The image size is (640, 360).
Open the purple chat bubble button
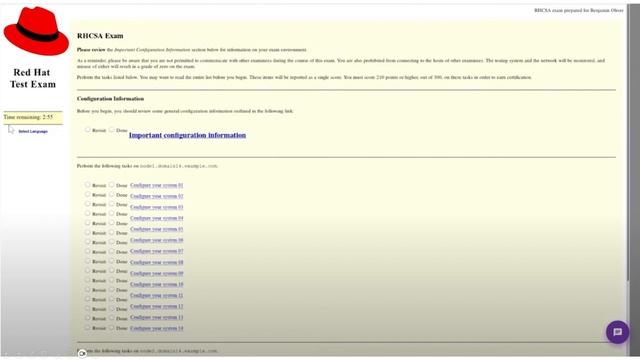[x=617, y=332]
